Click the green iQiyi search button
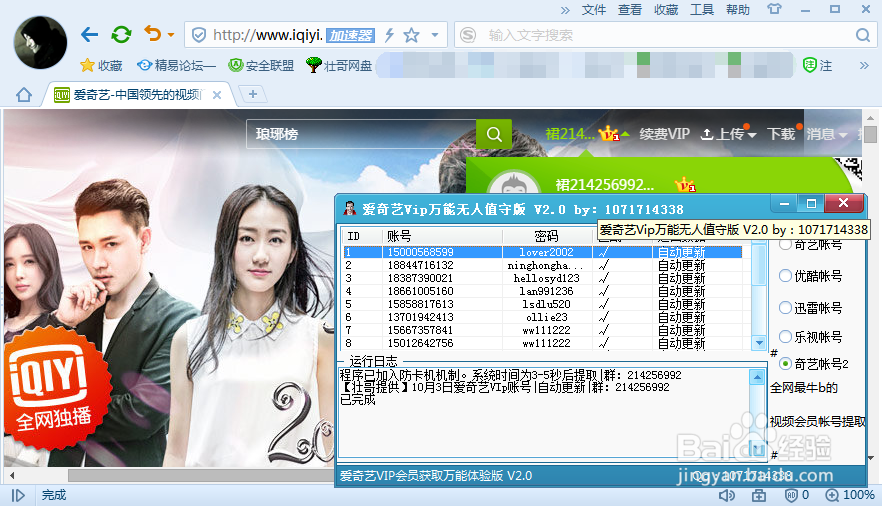882x506 pixels. tap(494, 134)
